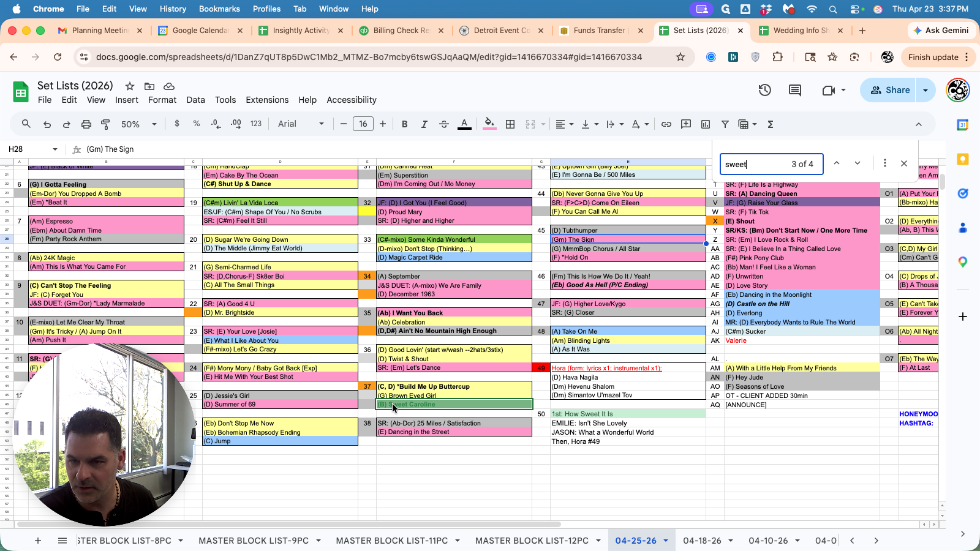Click the Share button
This screenshot has width=980, height=551.
pyautogui.click(x=891, y=90)
